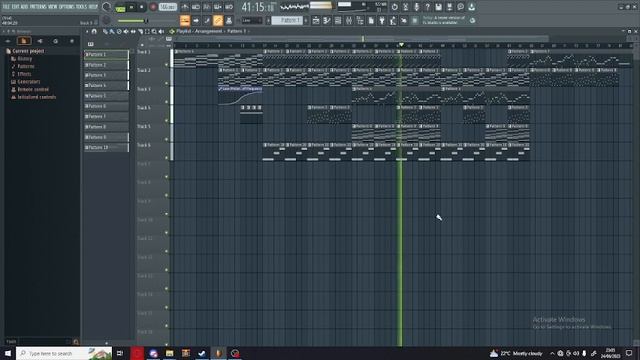Click the microphone recording icon
640x360 pixels.
pos(416,7)
